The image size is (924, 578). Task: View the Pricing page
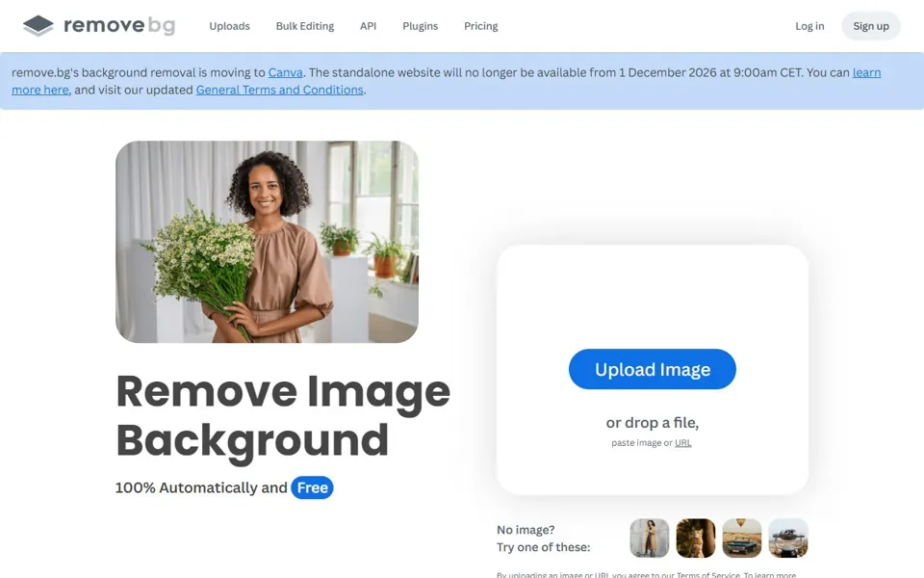pos(481,26)
